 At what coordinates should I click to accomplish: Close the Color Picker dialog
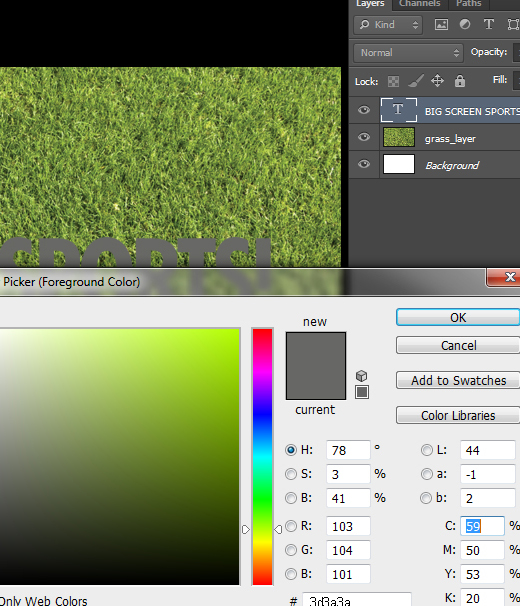(x=504, y=277)
